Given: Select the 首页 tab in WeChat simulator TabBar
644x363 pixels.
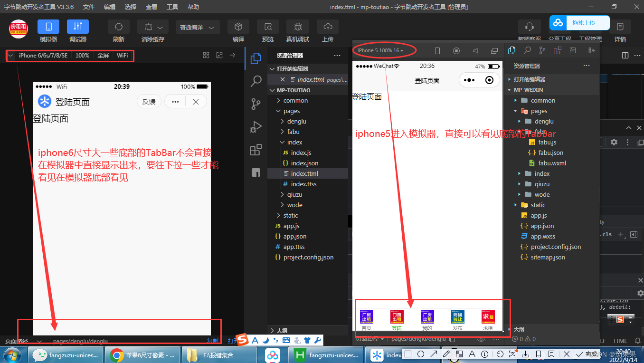Looking at the screenshot, I should tap(367, 321).
